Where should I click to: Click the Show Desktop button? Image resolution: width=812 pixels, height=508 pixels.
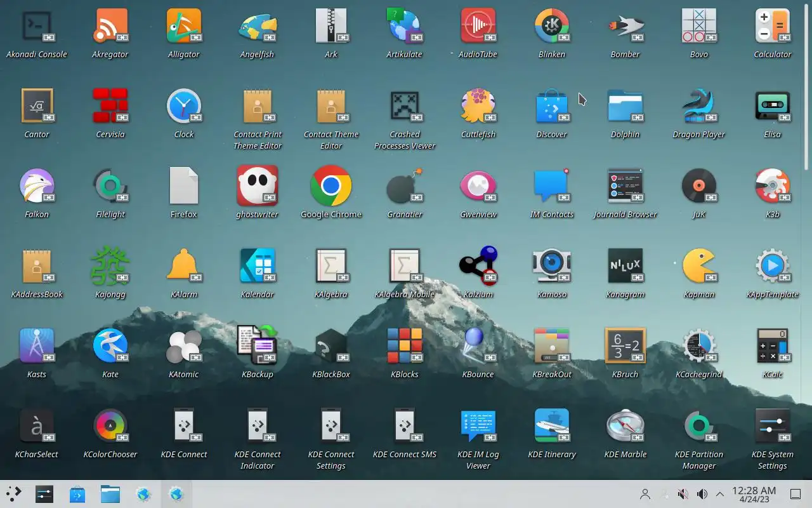coord(796,494)
